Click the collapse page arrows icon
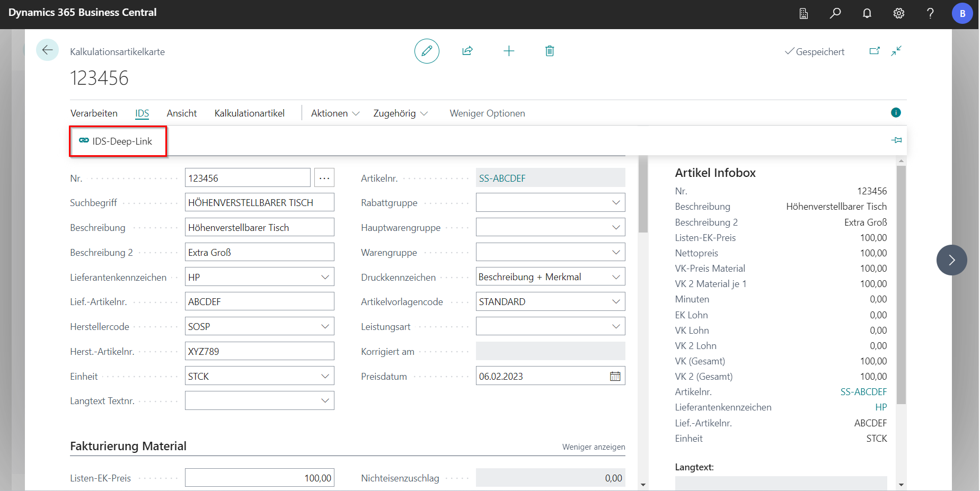The height and width of the screenshot is (491, 980). click(896, 51)
